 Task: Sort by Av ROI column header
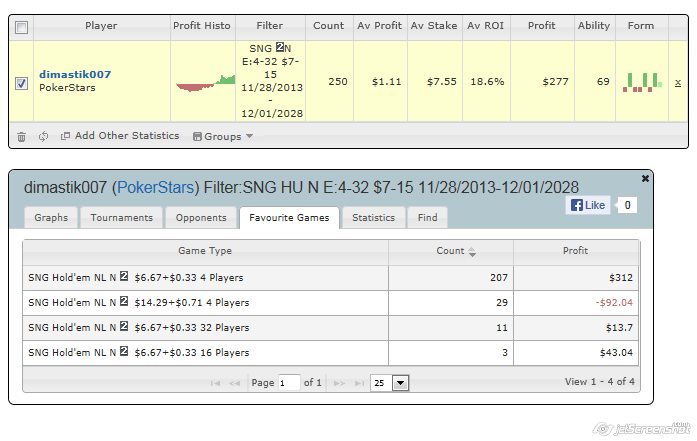click(485, 26)
